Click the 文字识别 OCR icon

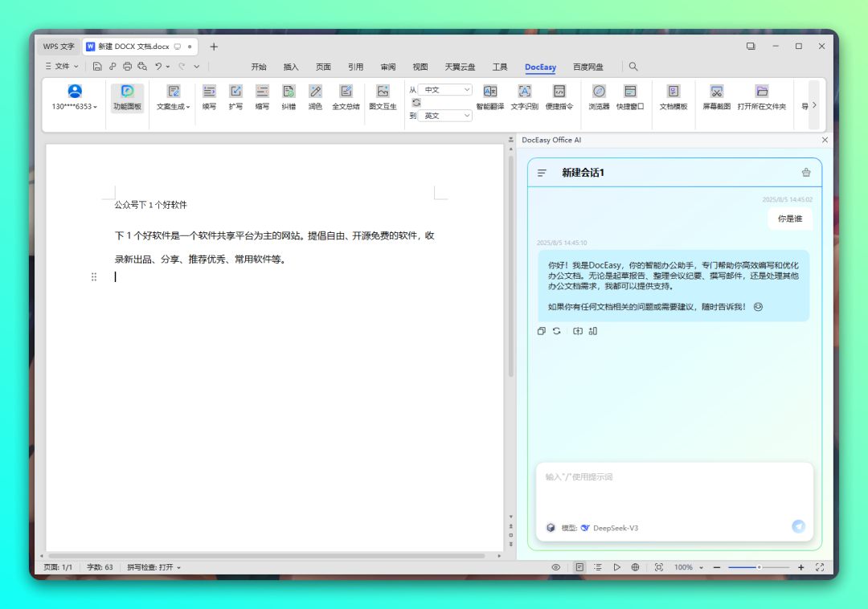[x=524, y=96]
